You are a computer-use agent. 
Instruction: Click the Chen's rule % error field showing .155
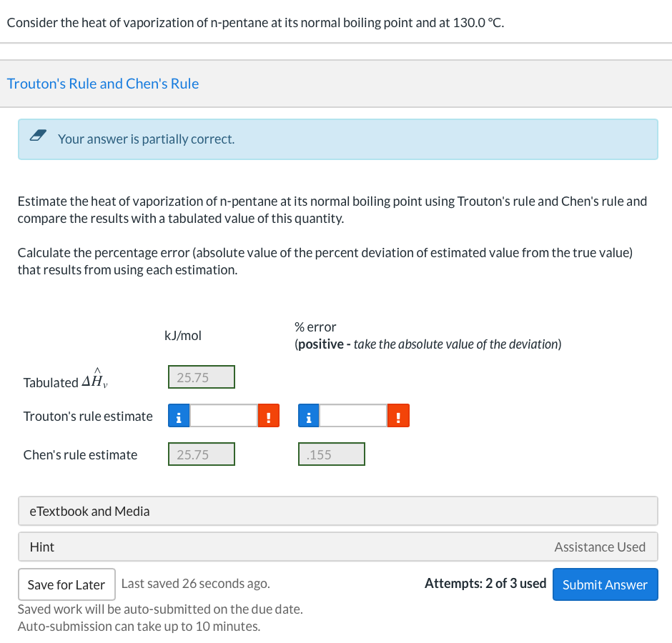[332, 454]
